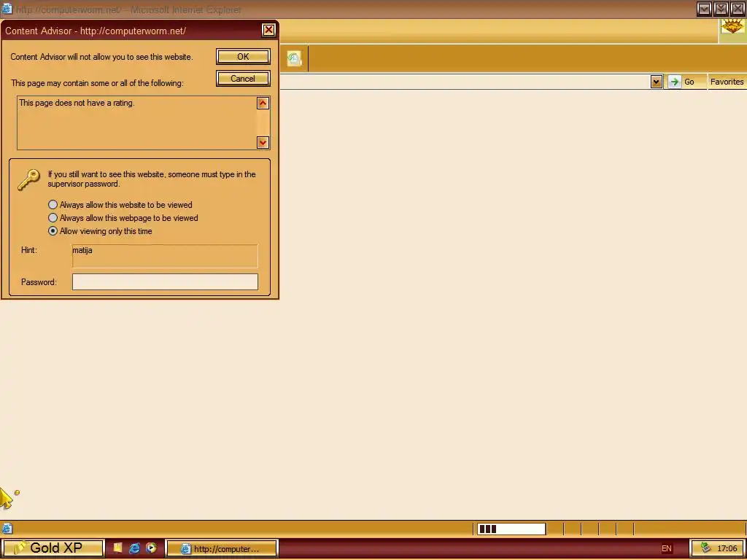Click the page loading progress bar in status bar

click(511, 529)
